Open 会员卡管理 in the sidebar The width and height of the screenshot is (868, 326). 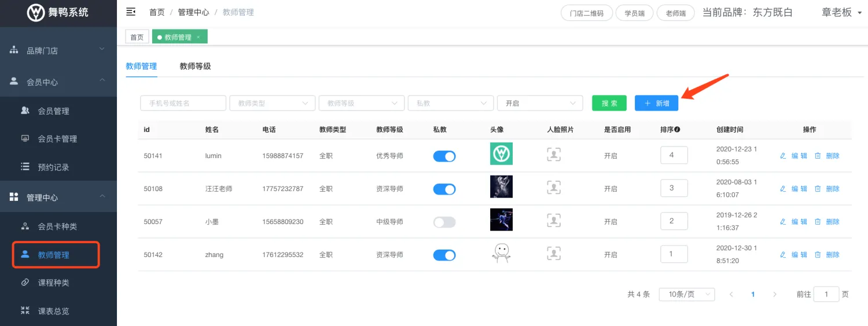(57, 139)
